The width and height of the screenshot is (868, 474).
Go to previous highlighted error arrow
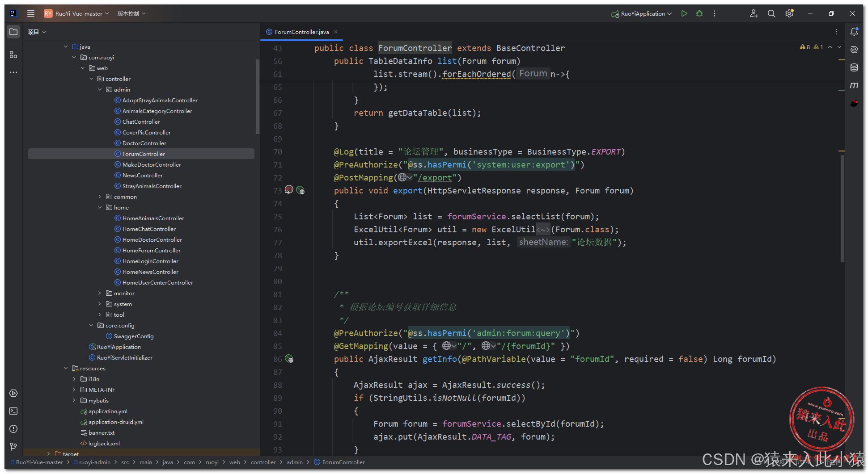(x=830, y=47)
